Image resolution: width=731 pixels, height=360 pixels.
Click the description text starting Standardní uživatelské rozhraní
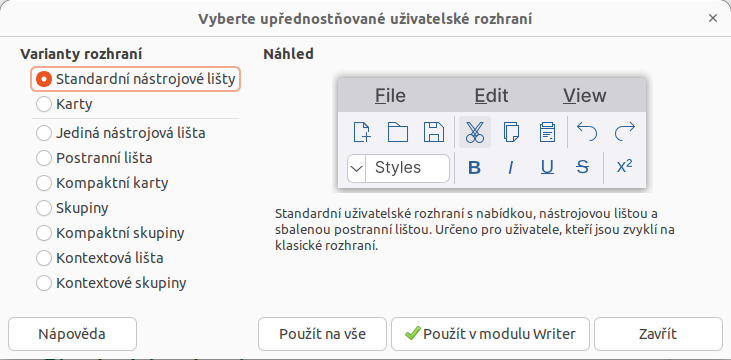tap(475, 230)
